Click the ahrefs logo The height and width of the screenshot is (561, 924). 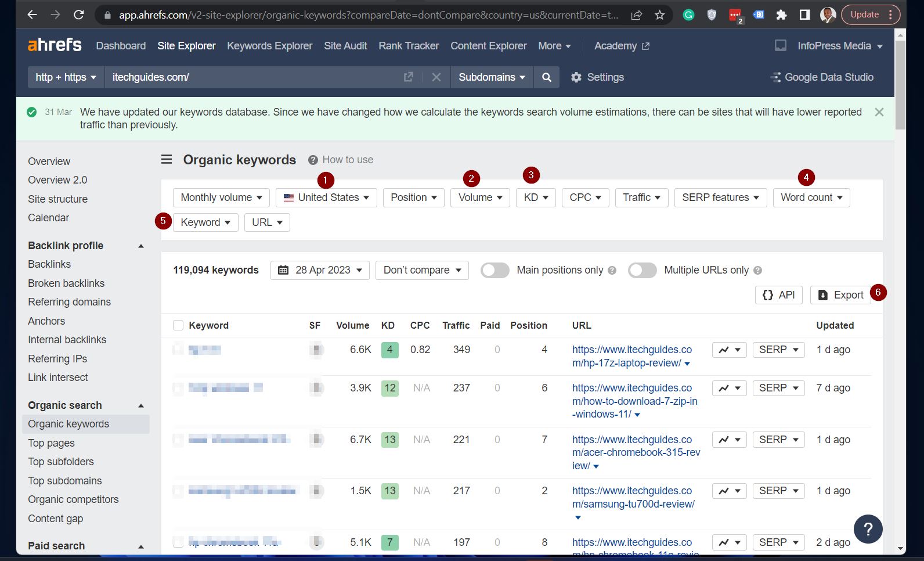click(x=55, y=45)
